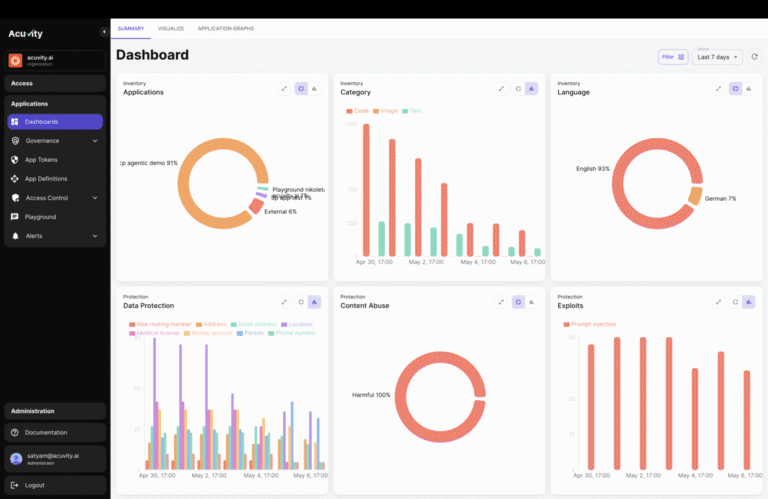Expand the Exploits chart to fullscreen
The image size is (768, 499).
(718, 301)
